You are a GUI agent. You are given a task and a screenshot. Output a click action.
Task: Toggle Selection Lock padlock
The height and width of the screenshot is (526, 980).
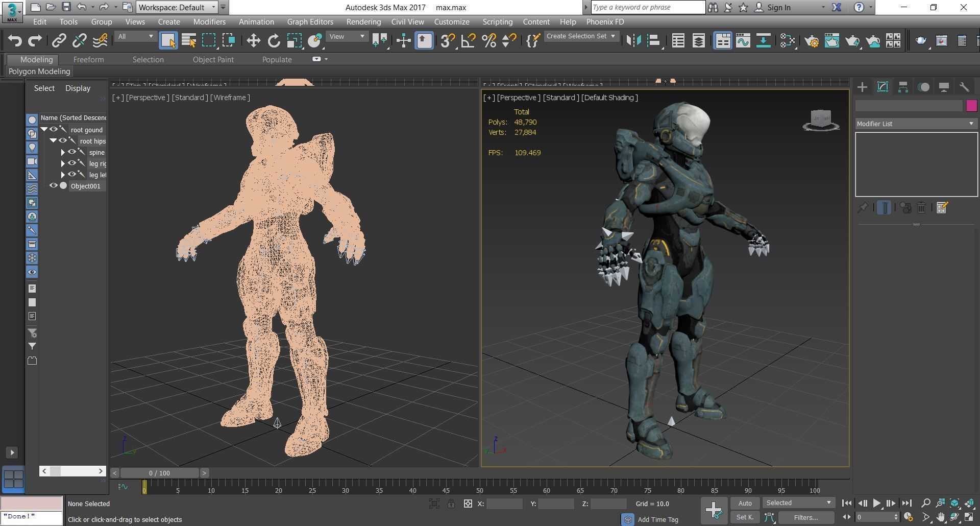(451, 504)
